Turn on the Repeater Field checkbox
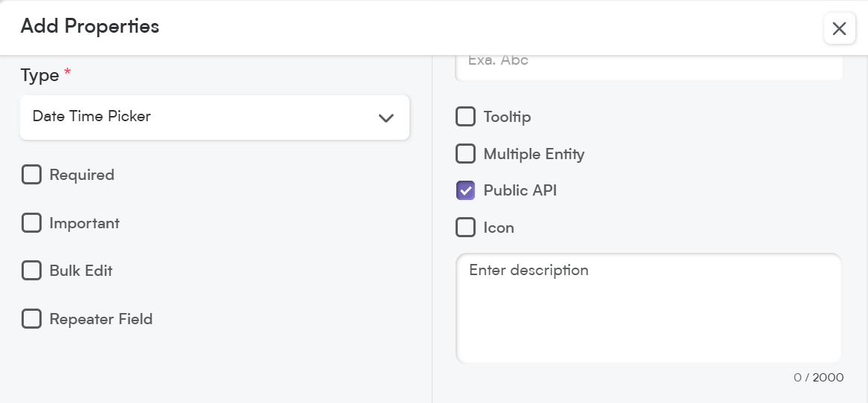868x403 pixels. (31, 319)
